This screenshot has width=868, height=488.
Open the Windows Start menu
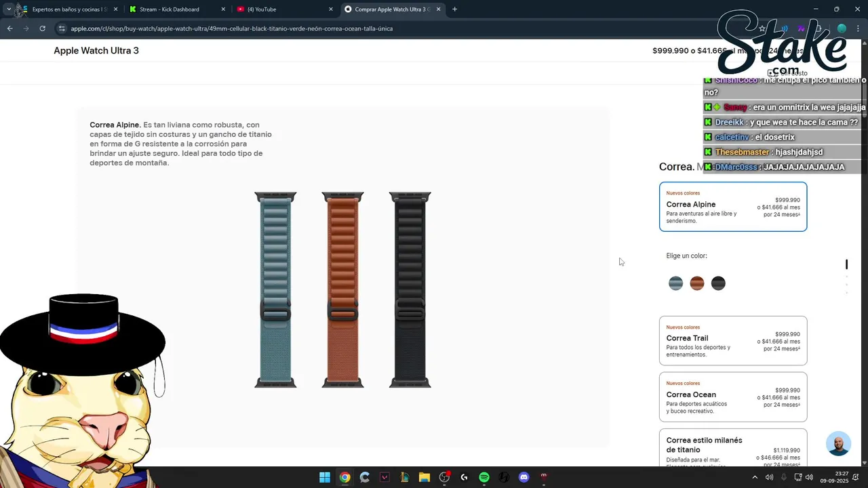tap(325, 477)
